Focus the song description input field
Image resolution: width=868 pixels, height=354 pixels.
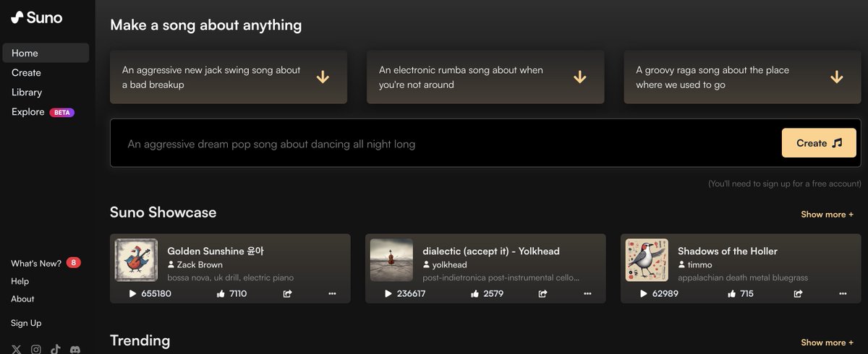(x=446, y=143)
